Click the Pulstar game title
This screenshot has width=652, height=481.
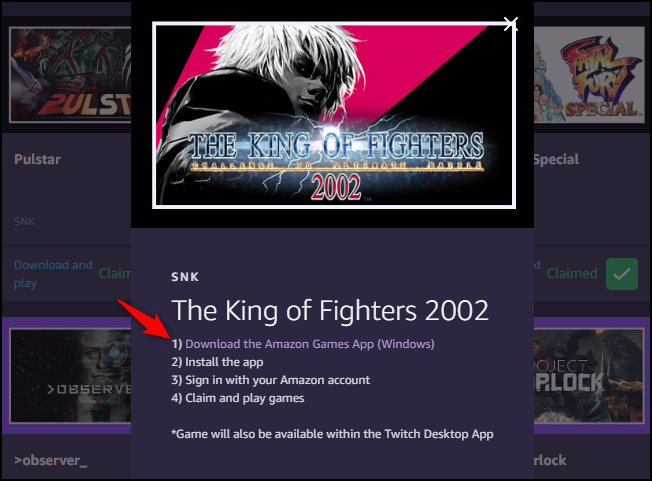click(37, 159)
